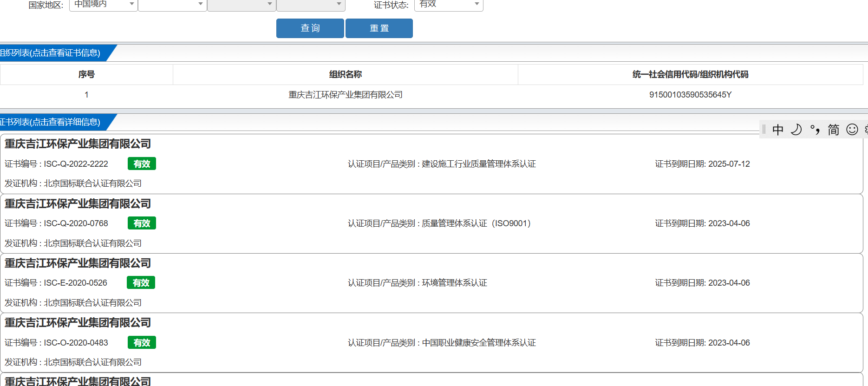The height and width of the screenshot is (386, 868).
Task: Toggle IME 简 simplified Chinese icon
Action: (834, 130)
